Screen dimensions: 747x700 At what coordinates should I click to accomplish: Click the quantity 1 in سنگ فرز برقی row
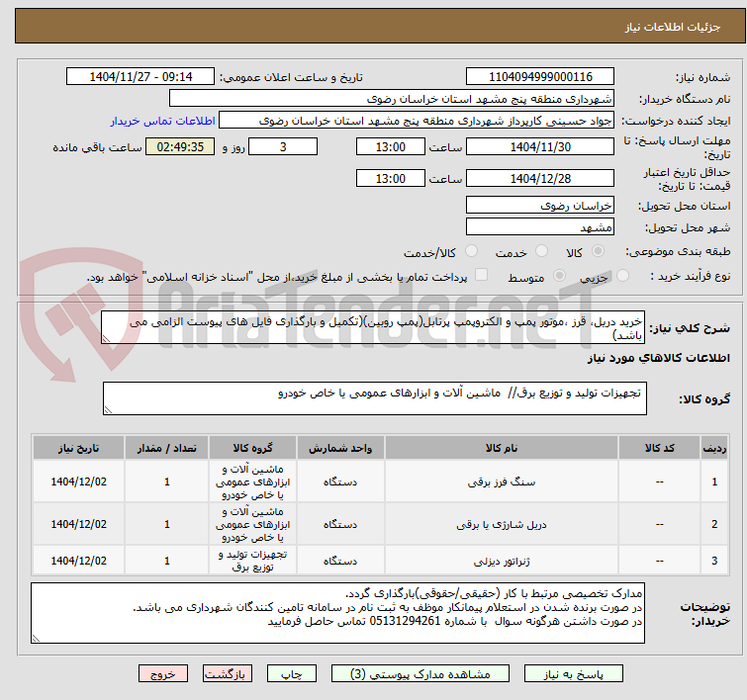coord(167,481)
